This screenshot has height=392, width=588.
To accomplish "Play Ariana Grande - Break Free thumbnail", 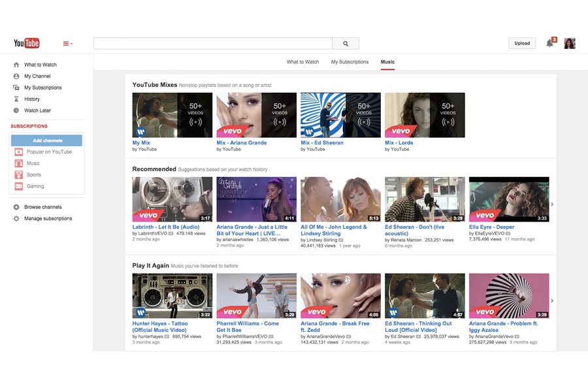I will [x=340, y=295].
